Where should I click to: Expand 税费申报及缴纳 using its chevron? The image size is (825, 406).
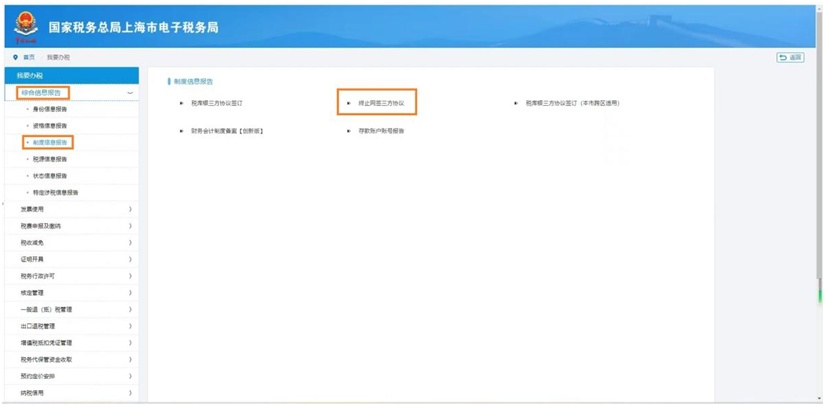[x=130, y=226]
